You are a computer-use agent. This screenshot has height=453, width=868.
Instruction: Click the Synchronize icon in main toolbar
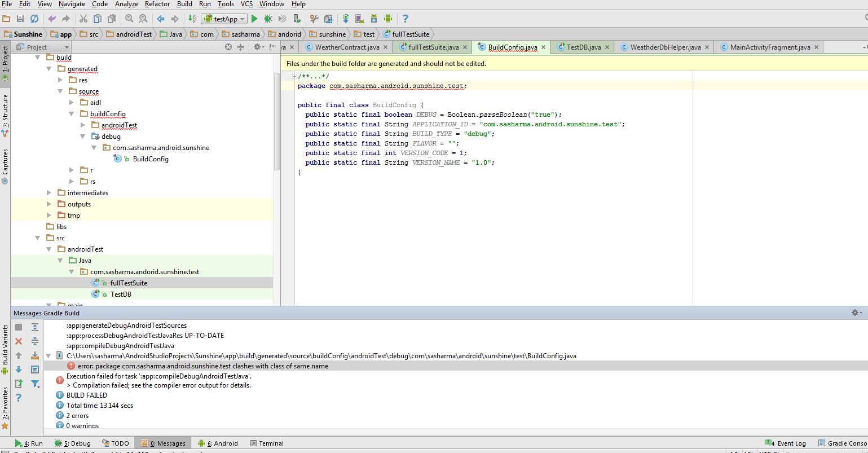(34, 19)
